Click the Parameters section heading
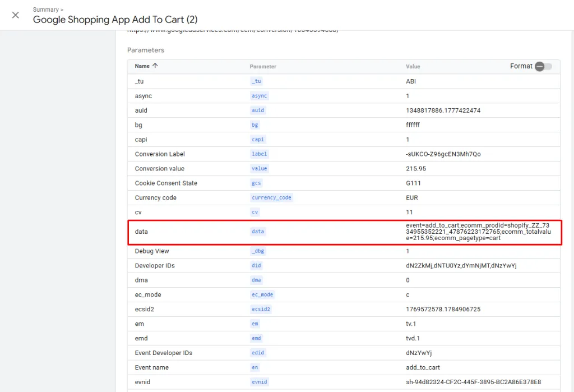 (146, 50)
